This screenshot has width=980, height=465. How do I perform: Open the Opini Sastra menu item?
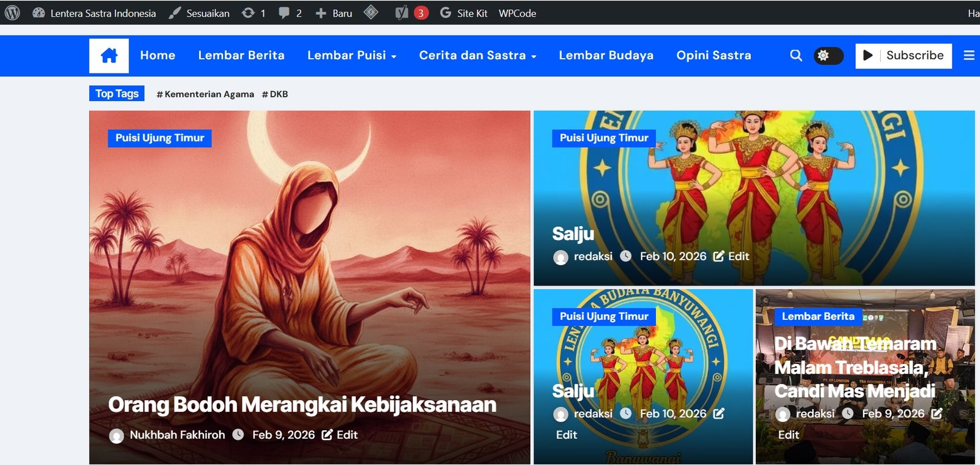[x=714, y=55]
